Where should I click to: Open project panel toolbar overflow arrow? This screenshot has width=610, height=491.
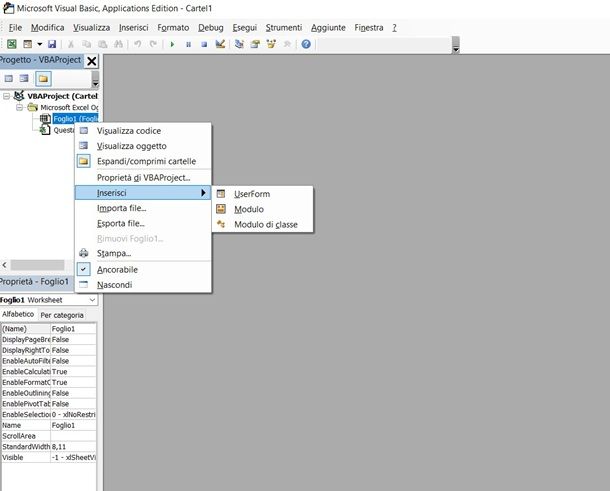point(95,79)
